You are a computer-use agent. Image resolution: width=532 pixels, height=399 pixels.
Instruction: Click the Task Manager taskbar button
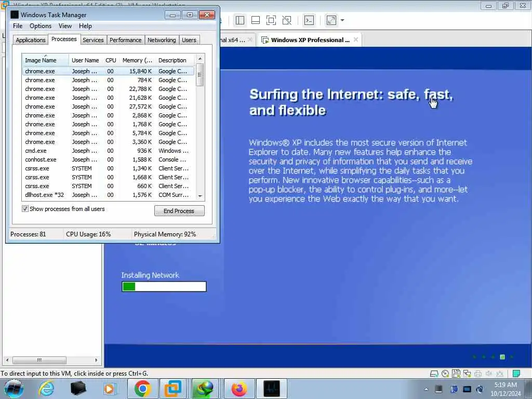pyautogui.click(x=272, y=389)
